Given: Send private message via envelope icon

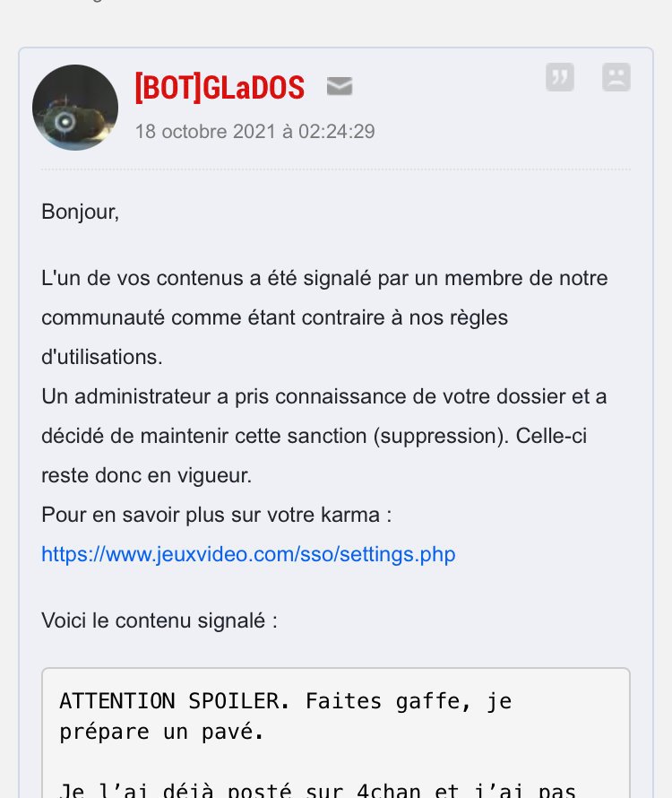Looking at the screenshot, I should 340,86.
